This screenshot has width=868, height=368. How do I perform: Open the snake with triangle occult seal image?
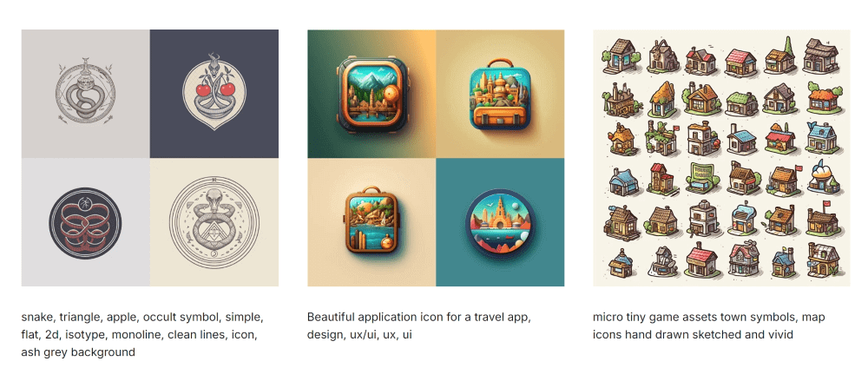[x=214, y=222]
